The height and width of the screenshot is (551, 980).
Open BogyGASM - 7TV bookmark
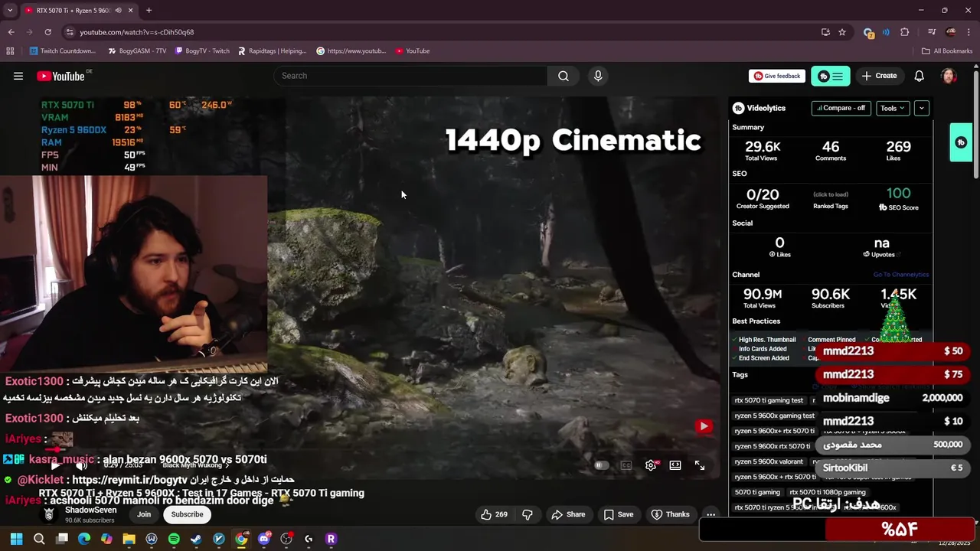(x=137, y=51)
